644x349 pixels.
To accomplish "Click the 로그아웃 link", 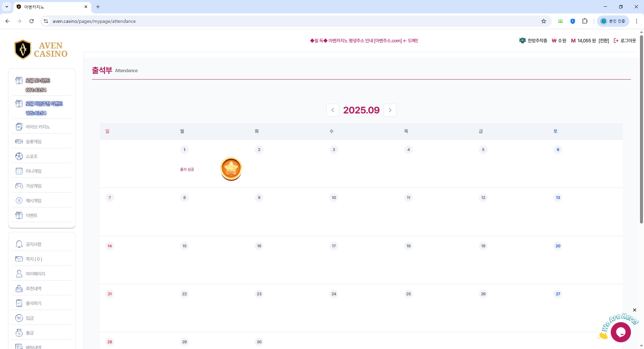I will point(625,41).
